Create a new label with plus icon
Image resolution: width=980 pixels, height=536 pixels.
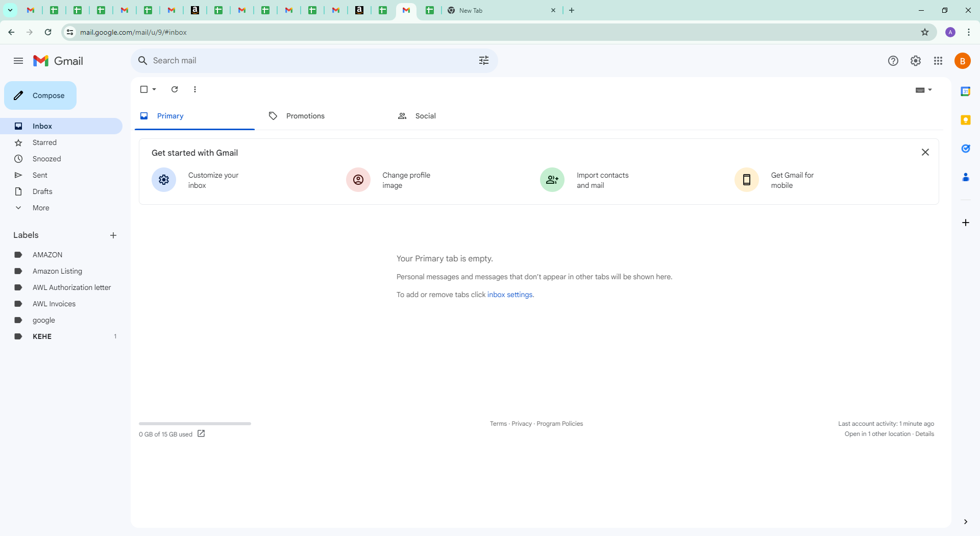tap(113, 235)
